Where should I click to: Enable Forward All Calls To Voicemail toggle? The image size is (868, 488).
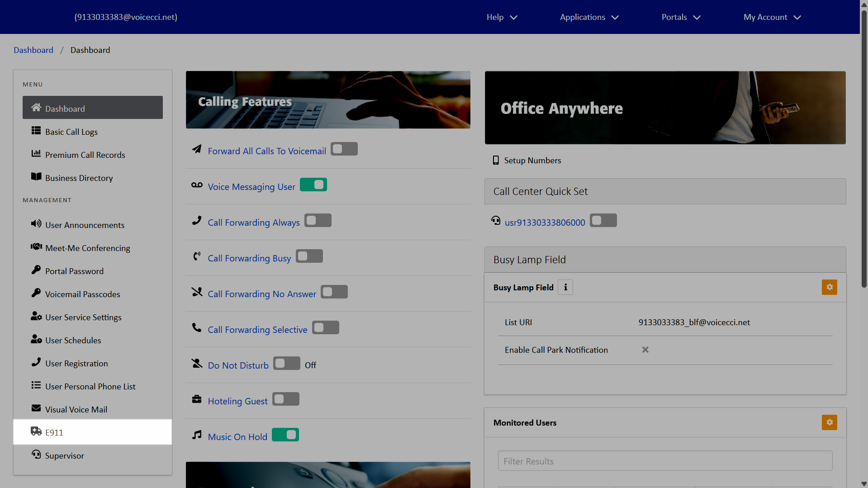pos(344,149)
